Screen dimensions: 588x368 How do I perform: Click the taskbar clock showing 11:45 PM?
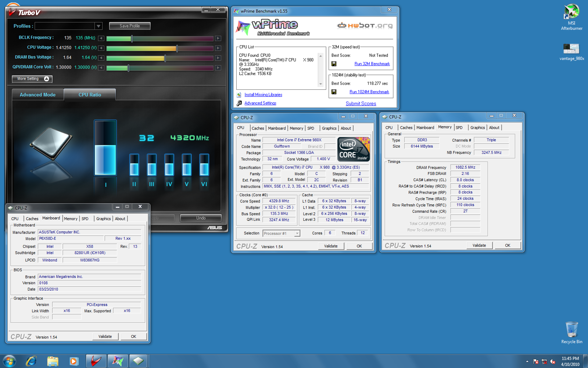570,361
